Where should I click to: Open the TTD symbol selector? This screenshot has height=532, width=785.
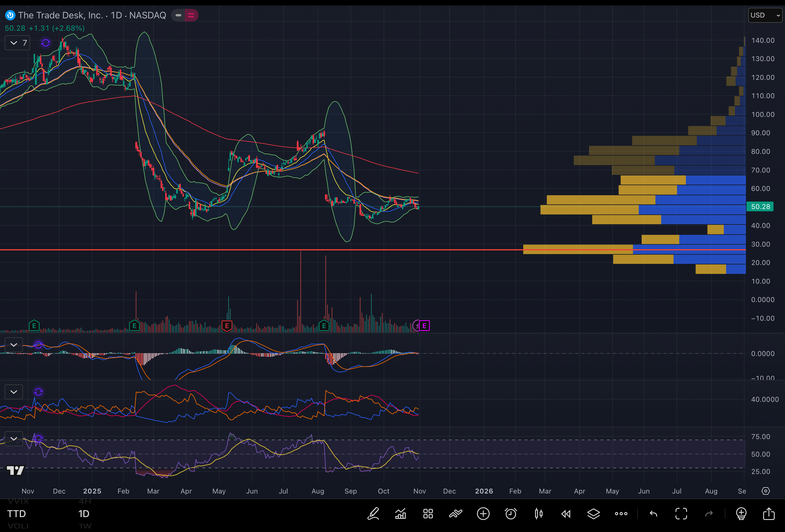17,514
